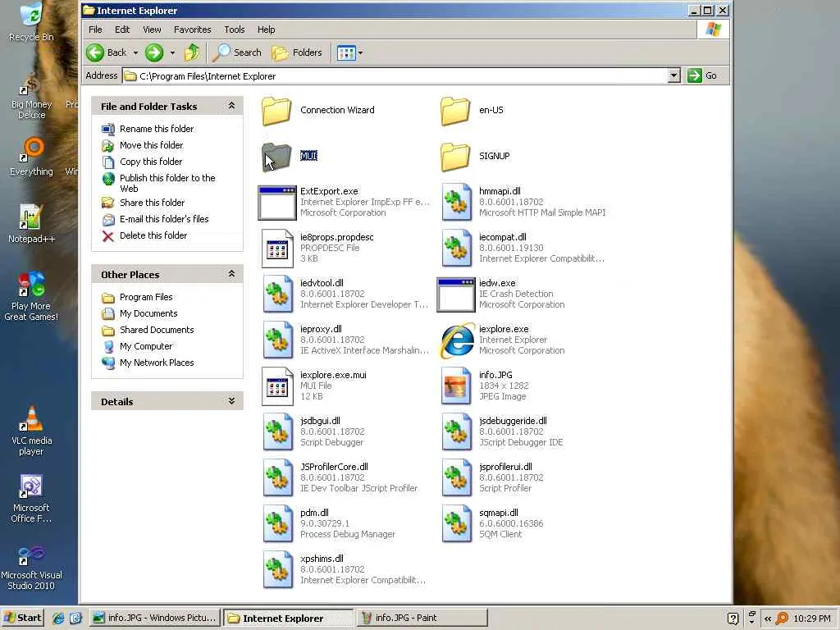Viewport: 840px width, 630px height.
Task: Go to My Computer link
Action: point(146,347)
